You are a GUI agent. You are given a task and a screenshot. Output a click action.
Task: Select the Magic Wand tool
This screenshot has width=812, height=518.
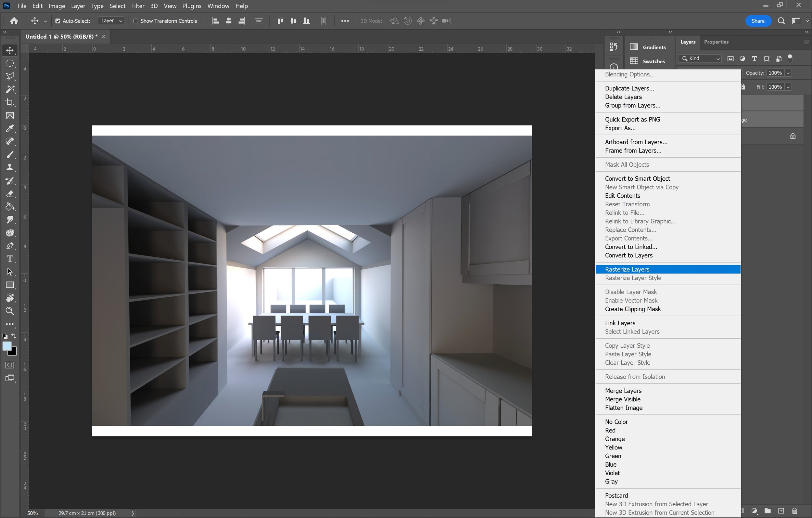click(10, 89)
